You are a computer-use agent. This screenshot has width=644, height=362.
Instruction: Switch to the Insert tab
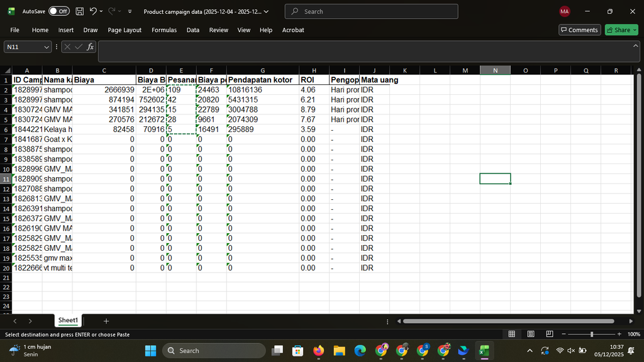(x=65, y=30)
